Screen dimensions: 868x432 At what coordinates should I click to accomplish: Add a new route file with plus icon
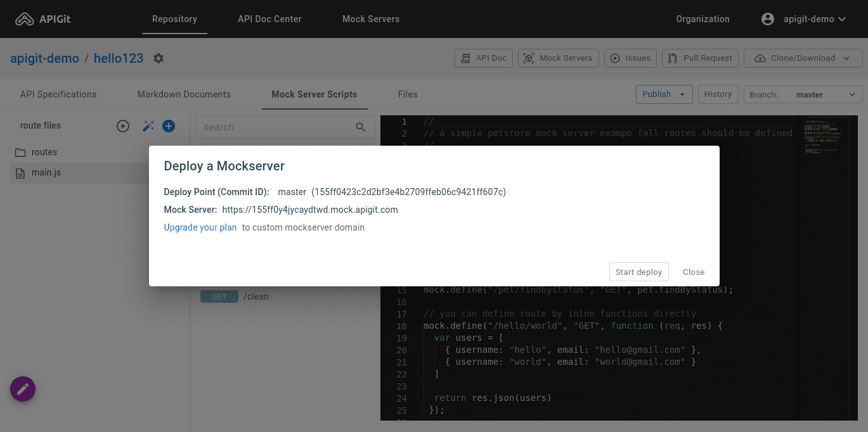click(169, 126)
